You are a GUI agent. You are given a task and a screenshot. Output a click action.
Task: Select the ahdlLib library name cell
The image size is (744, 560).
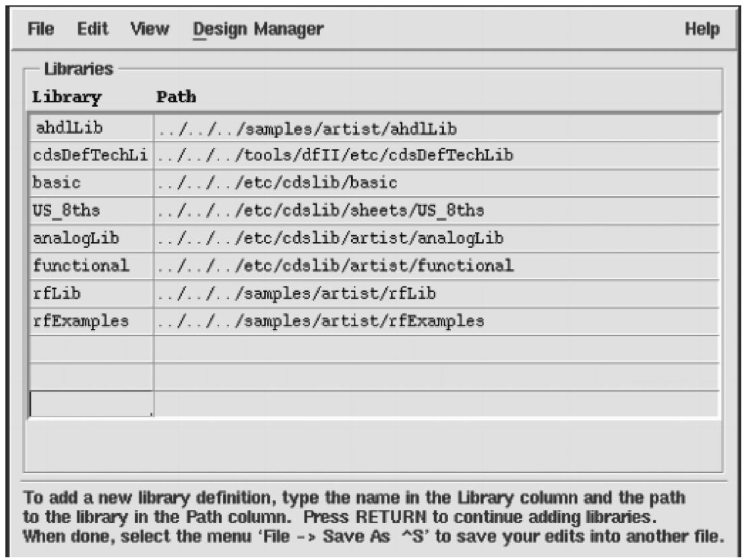[92, 128]
